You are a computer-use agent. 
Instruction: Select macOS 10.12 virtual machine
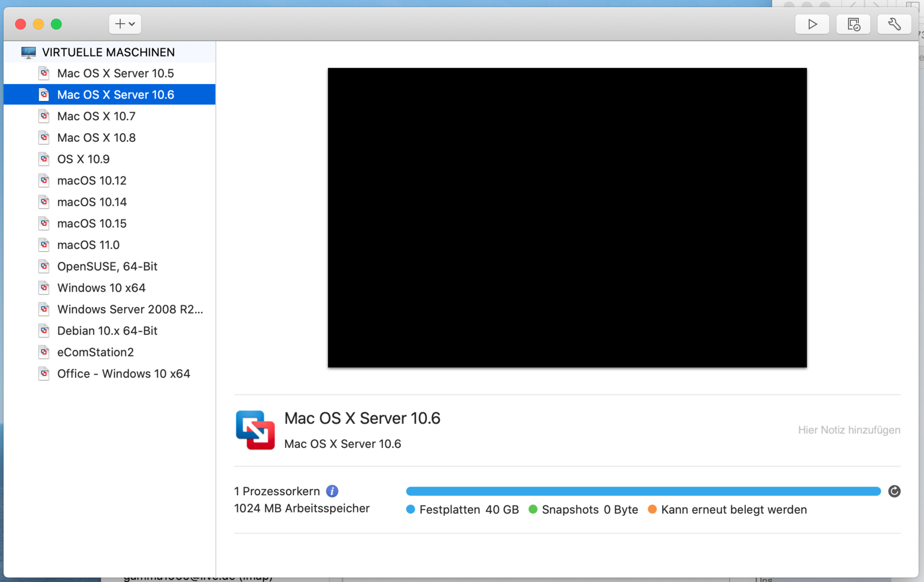109,181
